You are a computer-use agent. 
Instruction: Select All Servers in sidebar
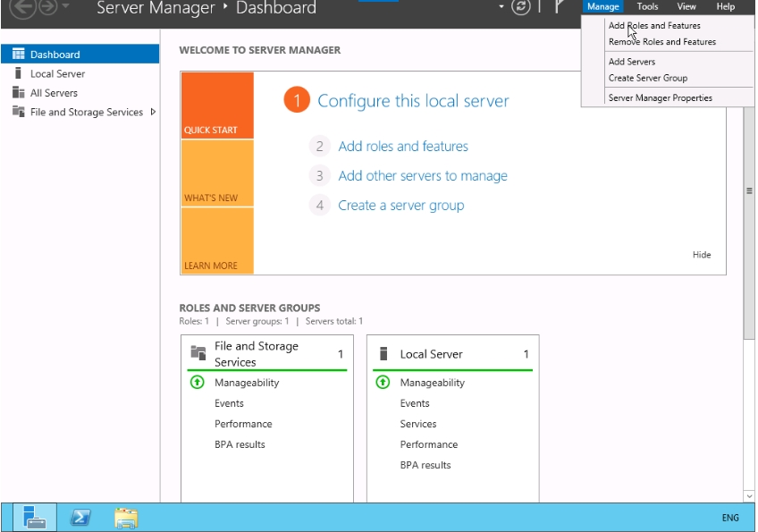click(54, 93)
